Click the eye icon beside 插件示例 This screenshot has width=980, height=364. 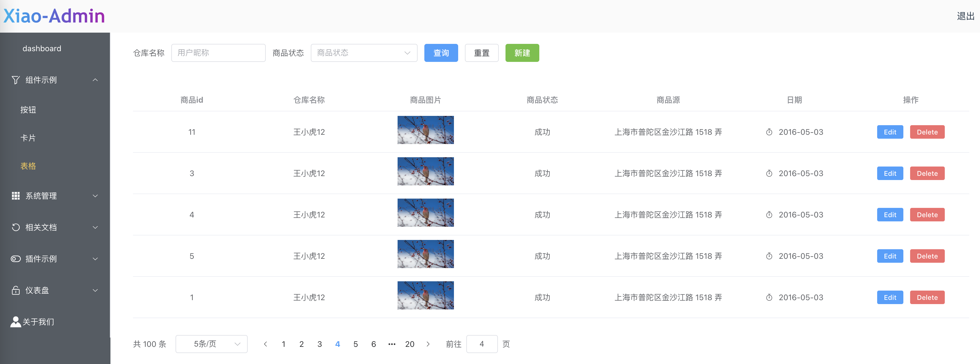(x=15, y=259)
